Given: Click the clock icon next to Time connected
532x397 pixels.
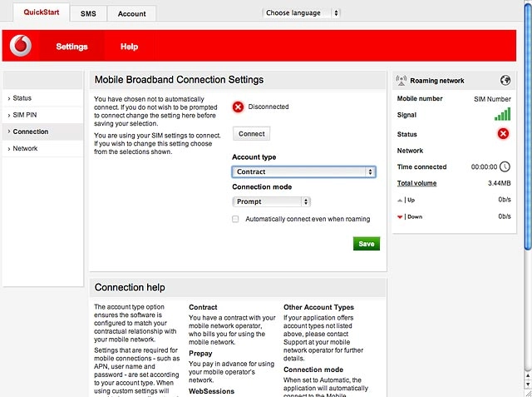Looking at the screenshot, I should [505, 166].
